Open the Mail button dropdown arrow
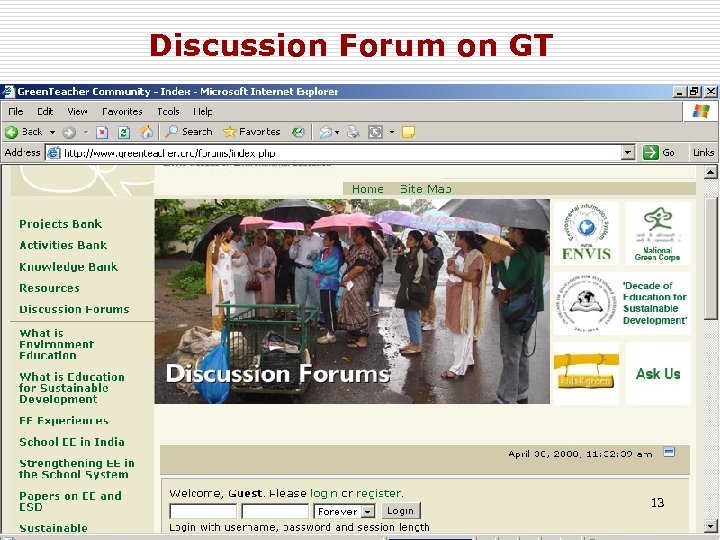Screen dimensions: 720x540 [x=337, y=132]
